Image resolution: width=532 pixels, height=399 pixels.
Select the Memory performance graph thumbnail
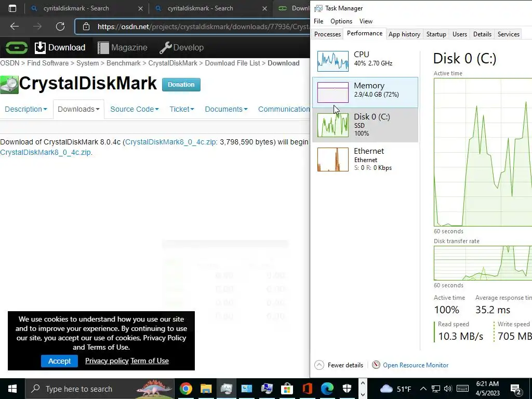[333, 92]
